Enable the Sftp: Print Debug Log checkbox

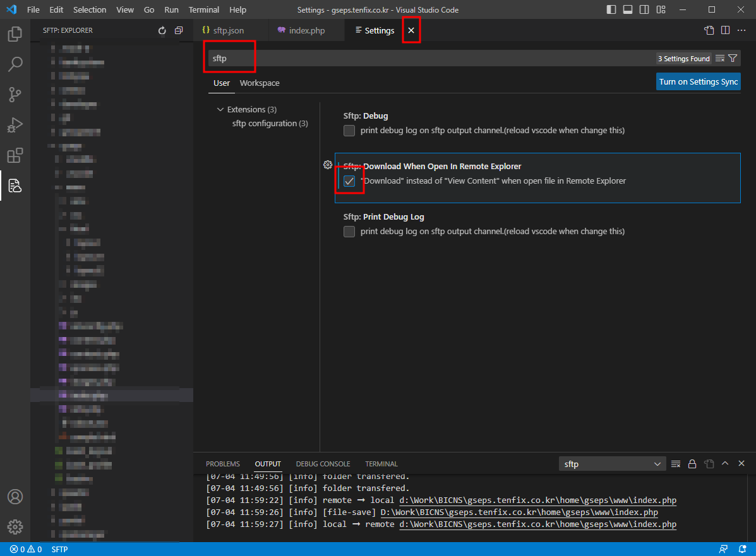tap(349, 232)
